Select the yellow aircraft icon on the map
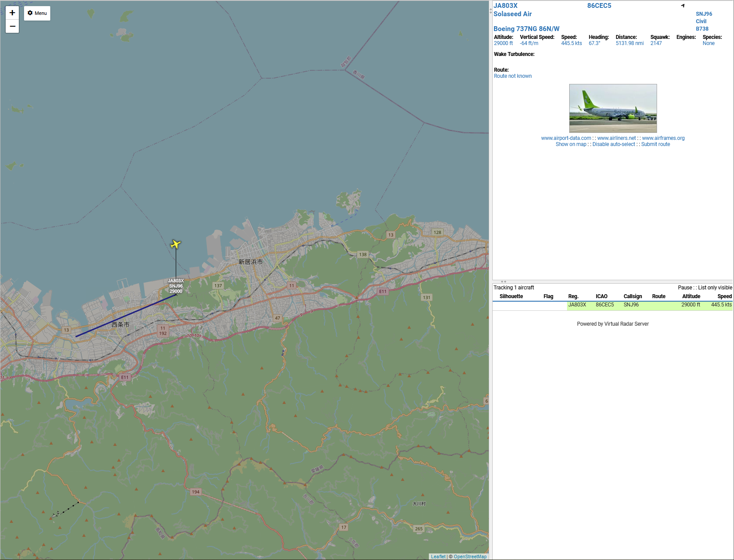This screenshot has width=734, height=560. (176, 244)
